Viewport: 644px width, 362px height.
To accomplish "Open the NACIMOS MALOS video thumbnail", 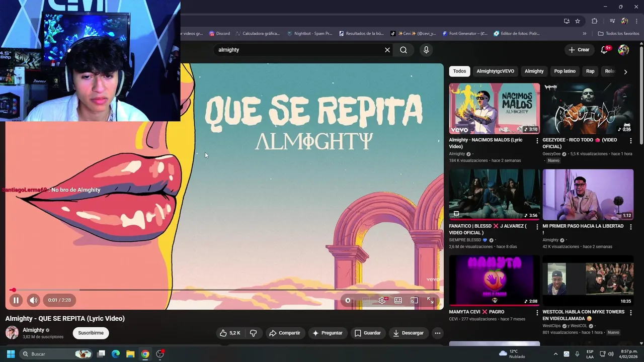I will tap(494, 109).
